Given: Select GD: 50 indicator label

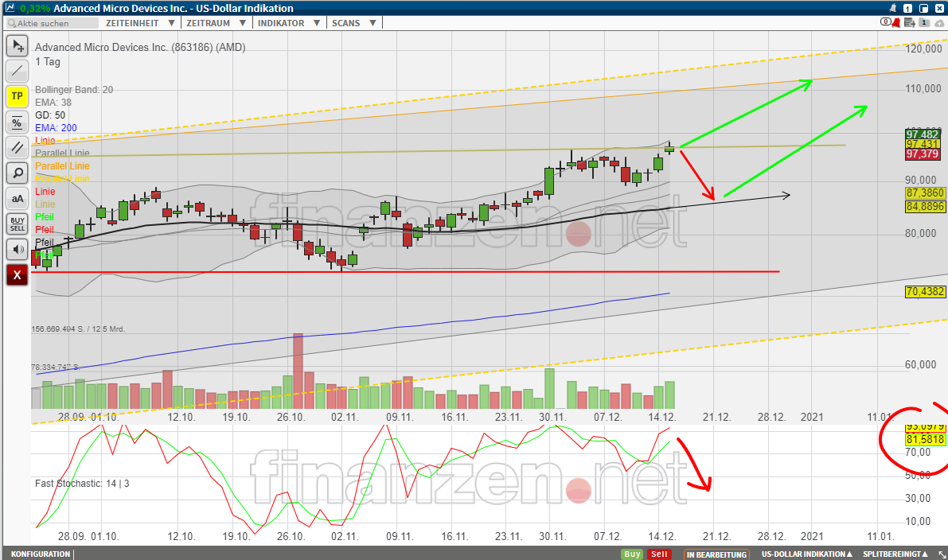Looking at the screenshot, I should click(50, 115).
